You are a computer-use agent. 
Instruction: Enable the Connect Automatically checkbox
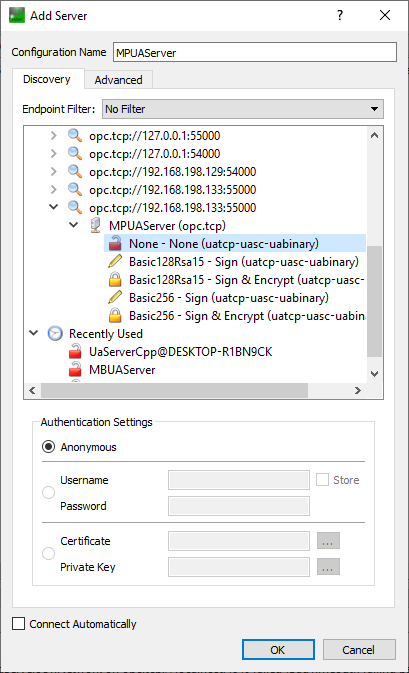pos(18,624)
